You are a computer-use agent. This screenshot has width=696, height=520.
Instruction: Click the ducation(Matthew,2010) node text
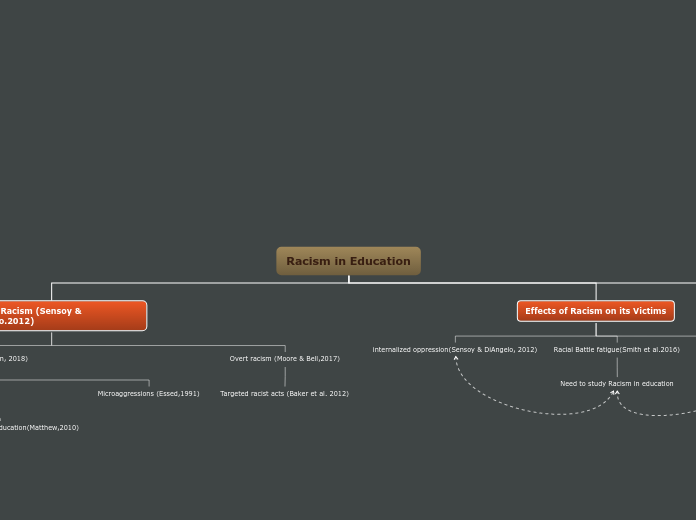click(39, 428)
